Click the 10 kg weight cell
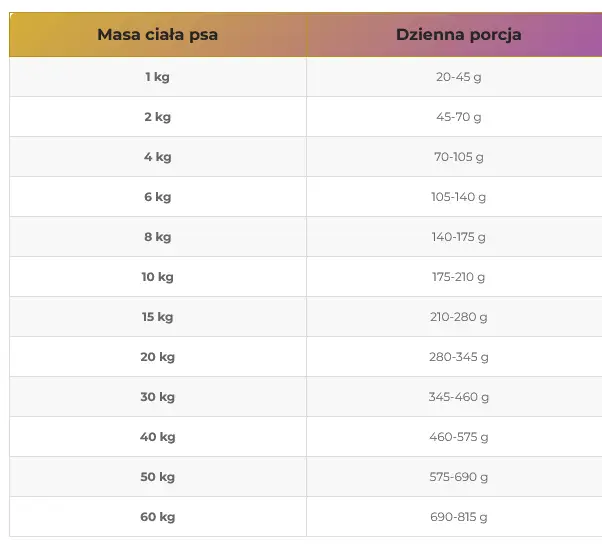The image size is (602, 550). click(157, 277)
